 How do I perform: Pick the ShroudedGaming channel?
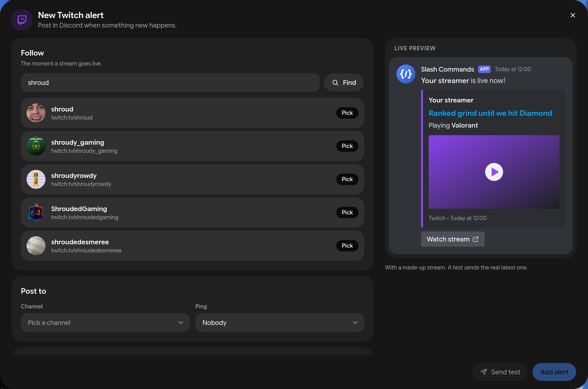click(x=347, y=213)
